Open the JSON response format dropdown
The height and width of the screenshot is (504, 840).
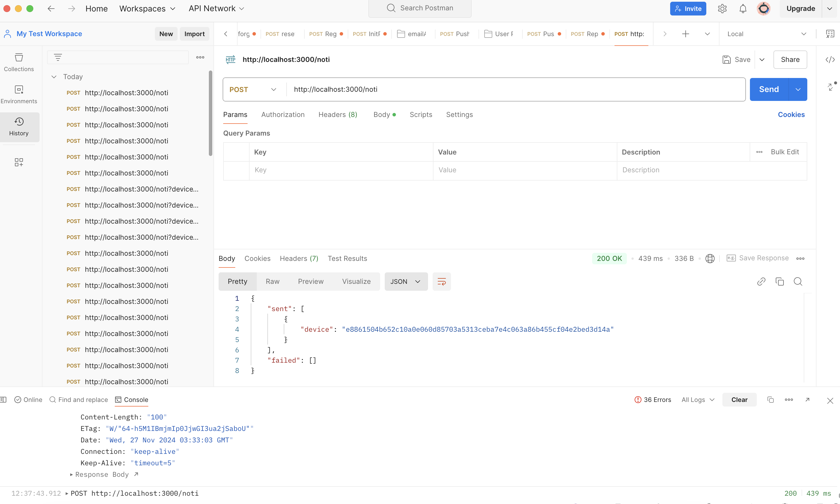(406, 281)
